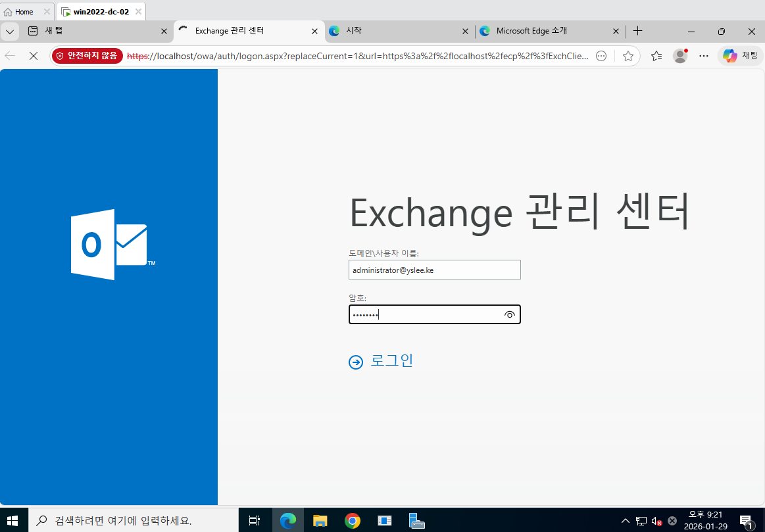Click the tray icon with an X in a circle
Viewport: 765px width, 532px height.
(672, 521)
